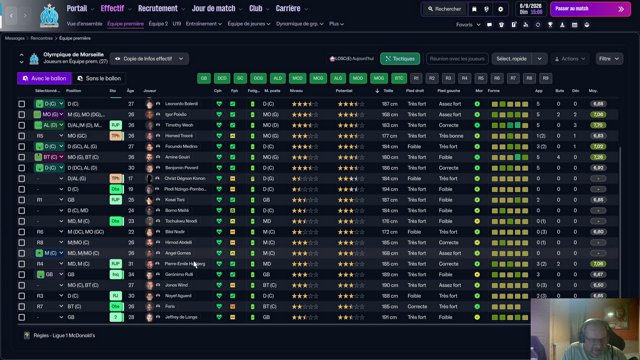The height and width of the screenshot is (360, 640).
Task: Click the round icon right of the shield
Action: click(x=500, y=9)
